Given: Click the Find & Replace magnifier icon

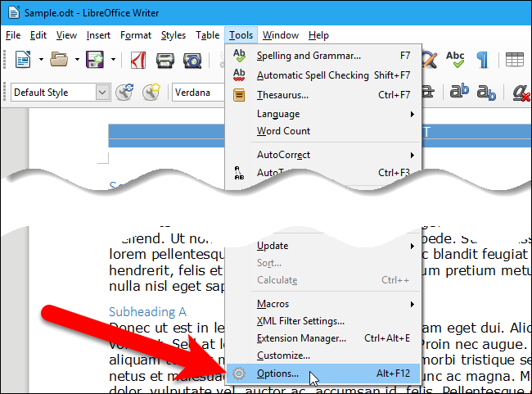Looking at the screenshot, I should pyautogui.click(x=430, y=60).
